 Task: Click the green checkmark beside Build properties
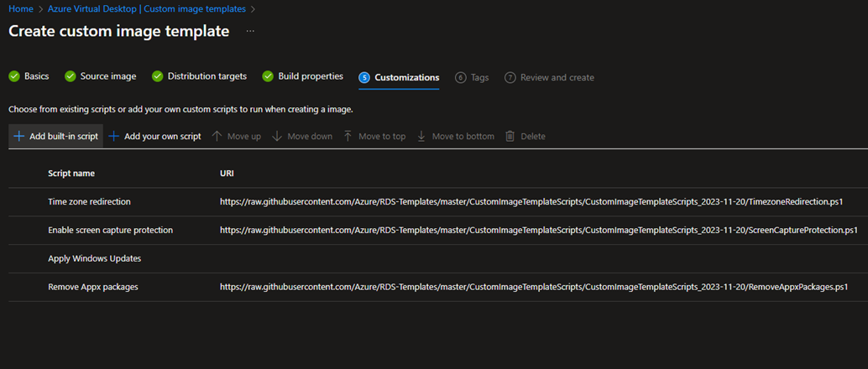(x=269, y=76)
